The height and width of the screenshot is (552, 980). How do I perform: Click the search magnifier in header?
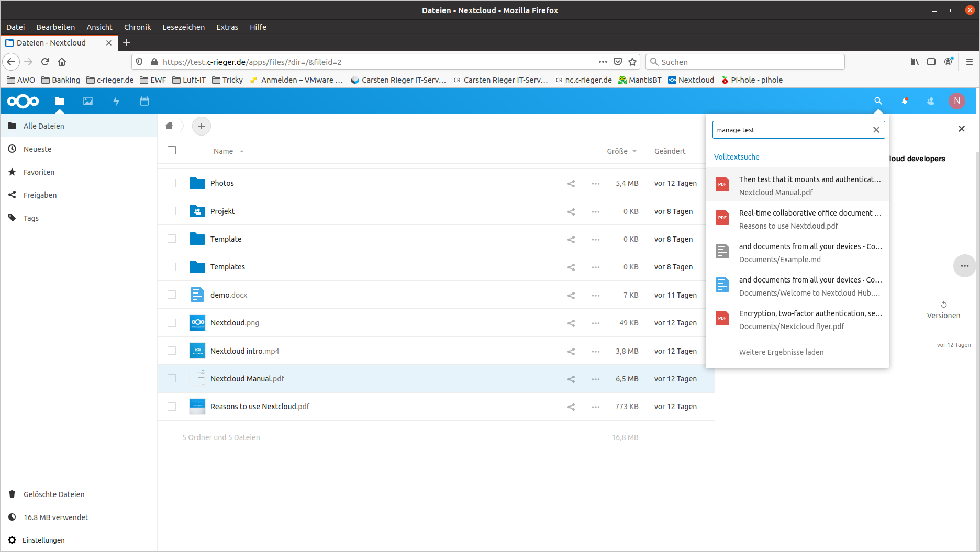878,101
